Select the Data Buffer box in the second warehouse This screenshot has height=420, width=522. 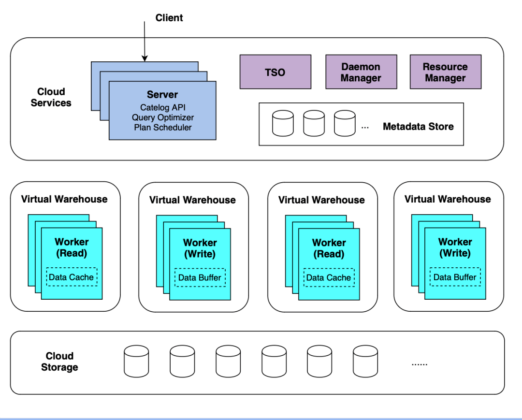tap(200, 277)
